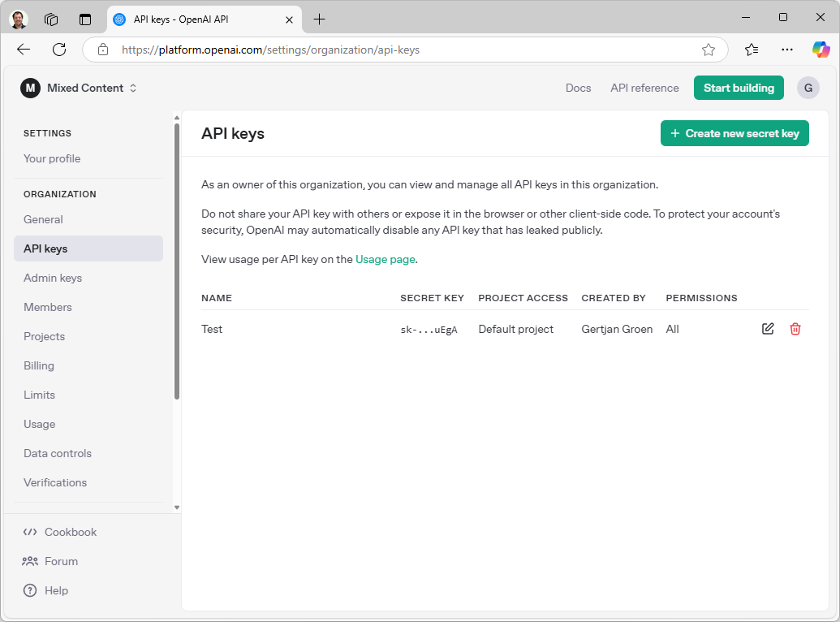
Task: Delete the Test API key
Action: [795, 329]
